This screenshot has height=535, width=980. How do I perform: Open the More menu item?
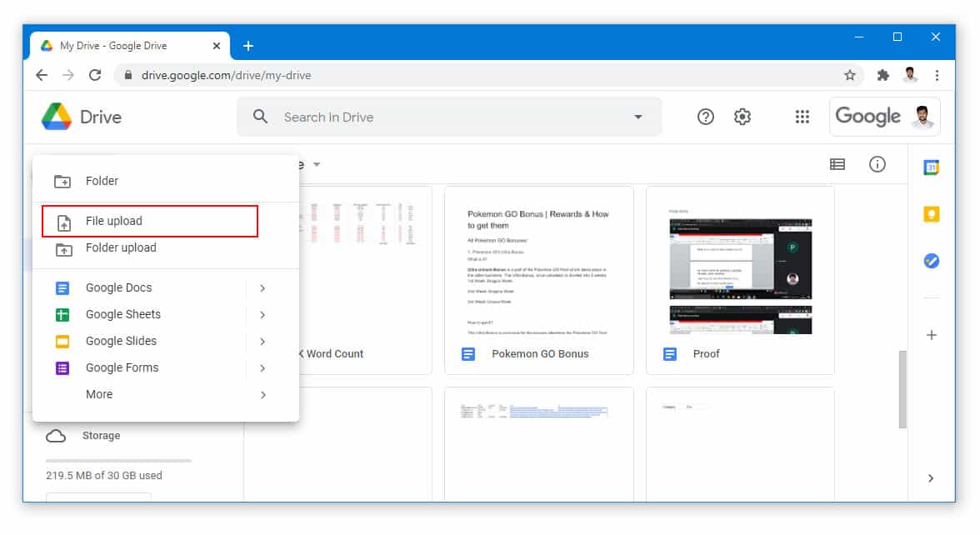pos(166,395)
